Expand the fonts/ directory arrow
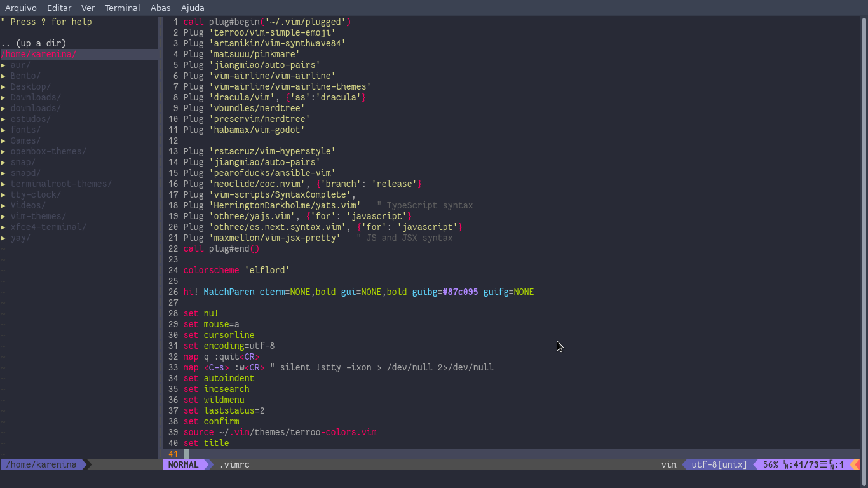Viewport: 868px width, 488px height. (x=3, y=130)
